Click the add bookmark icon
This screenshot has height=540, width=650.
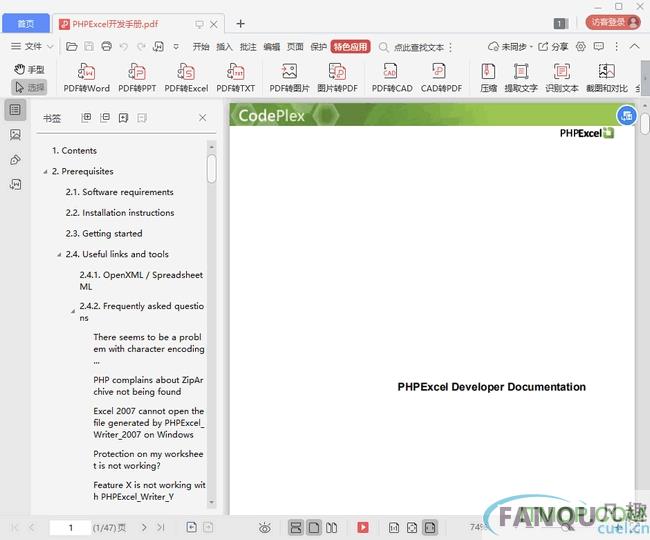[124, 118]
